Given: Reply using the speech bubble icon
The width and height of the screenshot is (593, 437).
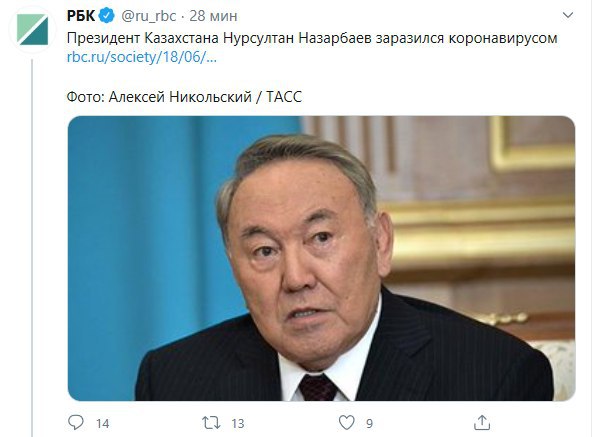Looking at the screenshot, I should (76, 422).
